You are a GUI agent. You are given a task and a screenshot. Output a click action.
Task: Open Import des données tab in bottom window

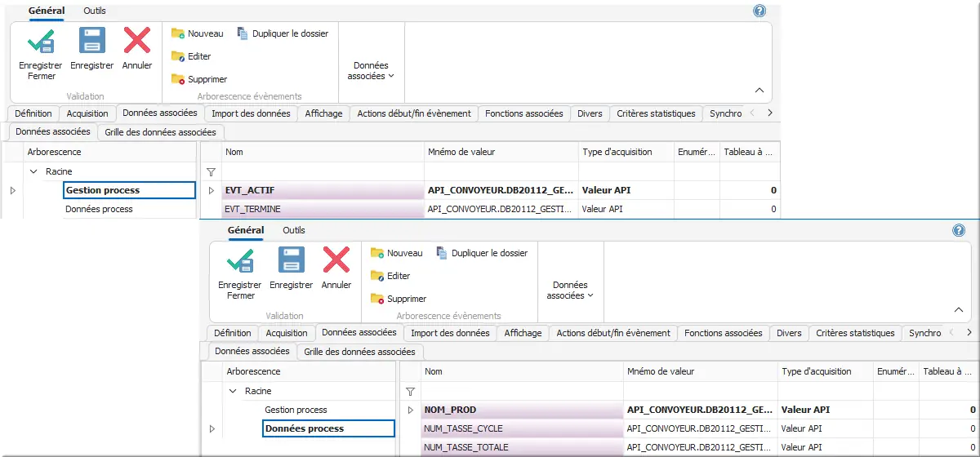(449, 333)
